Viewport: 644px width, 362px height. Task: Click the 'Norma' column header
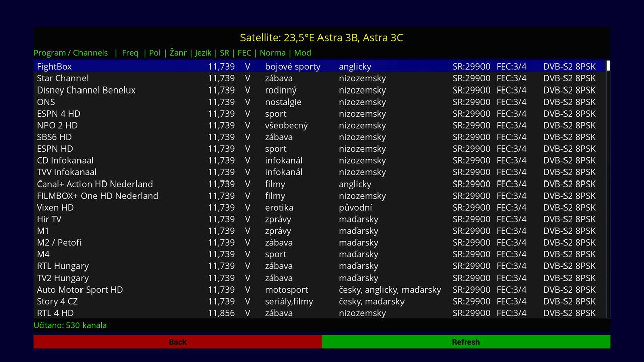click(273, 53)
